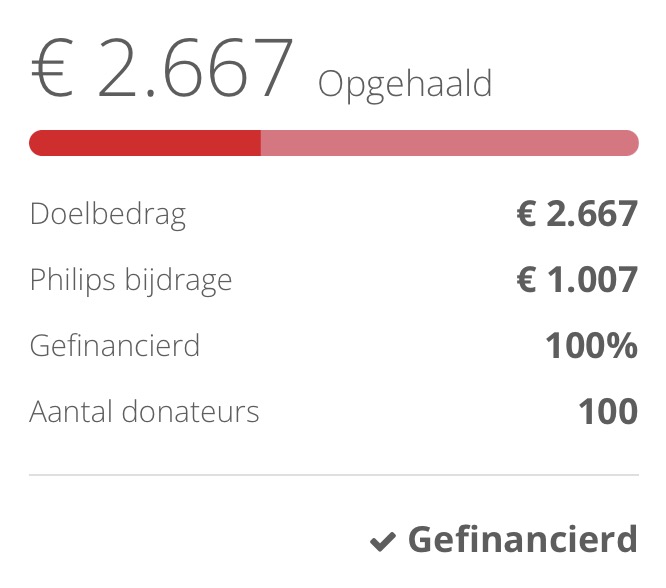This screenshot has width=666, height=588.
Task: Click the gray Gefinancierd row label
Action: (x=115, y=346)
